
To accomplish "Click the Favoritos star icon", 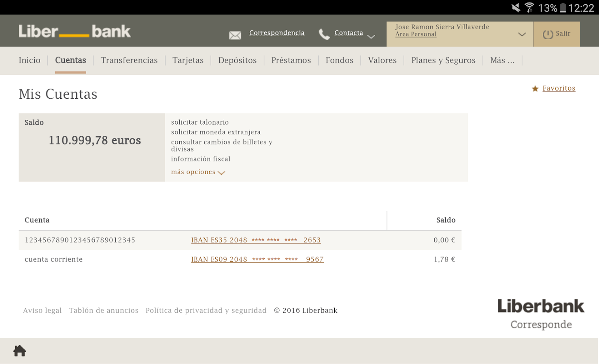I will pos(535,89).
